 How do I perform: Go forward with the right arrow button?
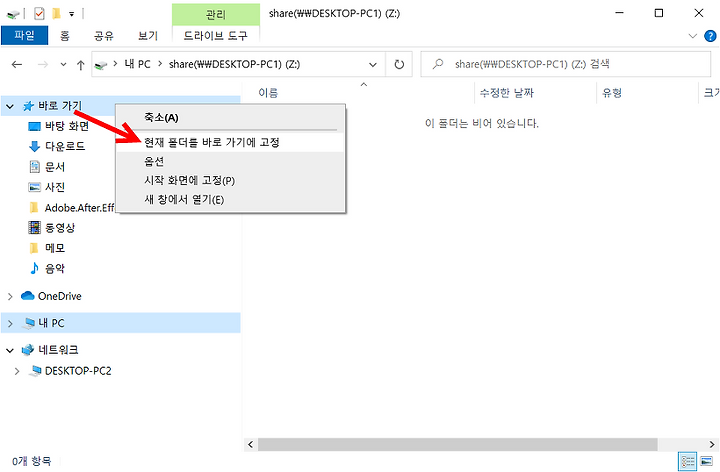click(43, 64)
